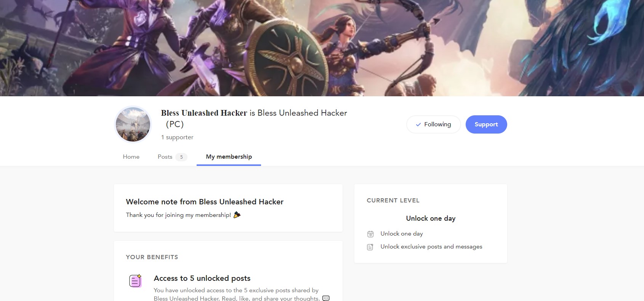Click the party popper emoji
Image resolution: width=644 pixels, height=301 pixels.
pyautogui.click(x=237, y=215)
